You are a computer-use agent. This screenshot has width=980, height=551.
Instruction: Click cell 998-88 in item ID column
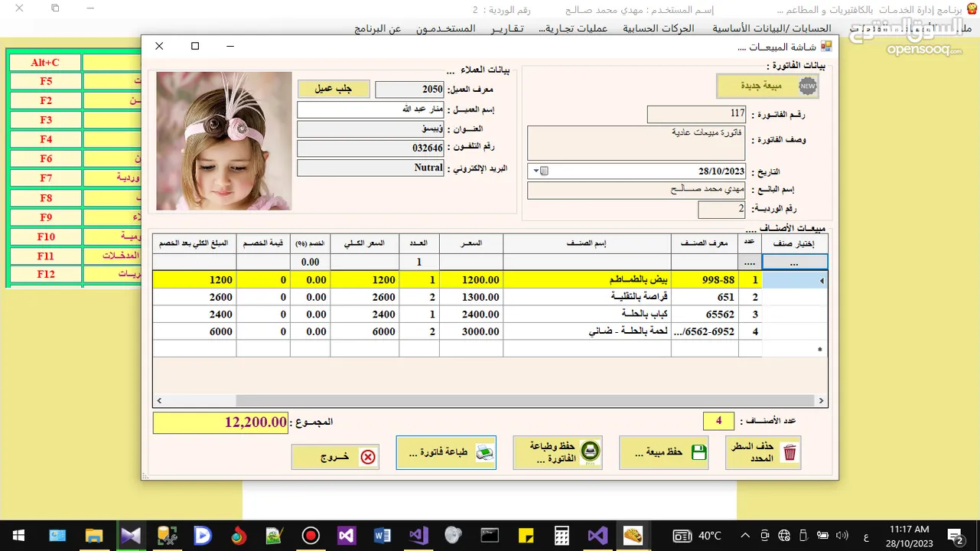705,280
